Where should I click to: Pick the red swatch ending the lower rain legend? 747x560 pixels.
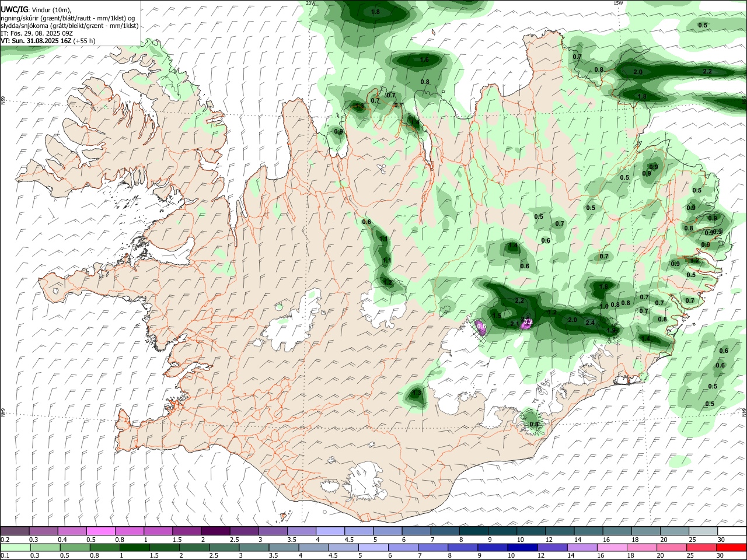pyautogui.click(x=731, y=547)
